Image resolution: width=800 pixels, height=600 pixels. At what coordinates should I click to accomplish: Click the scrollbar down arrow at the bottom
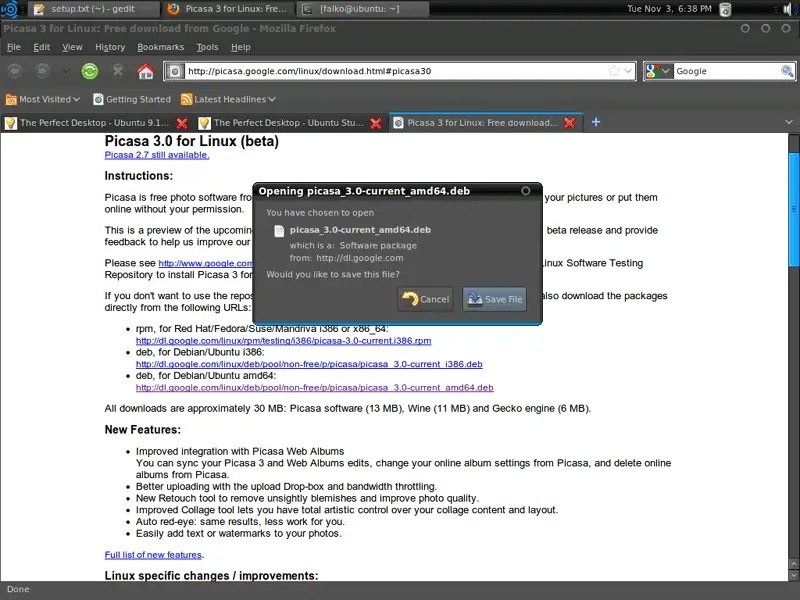pos(794,575)
